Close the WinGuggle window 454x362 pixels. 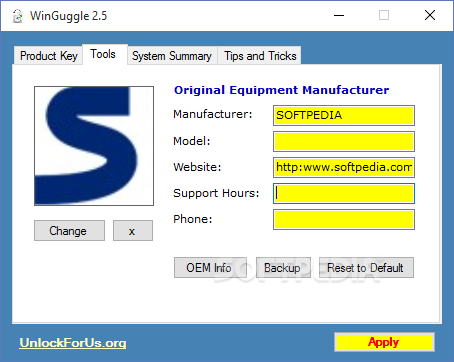(x=430, y=15)
